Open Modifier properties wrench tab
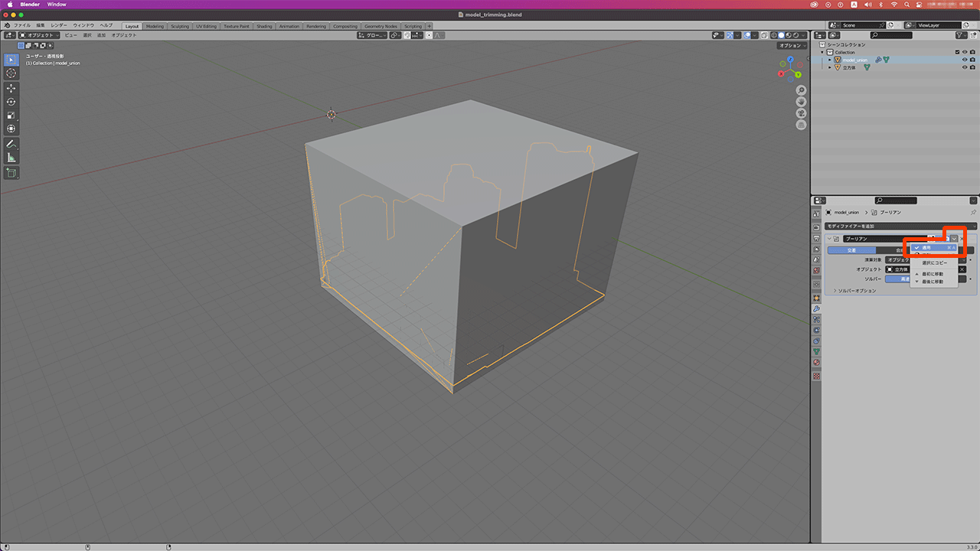The image size is (980, 551). coord(816,308)
